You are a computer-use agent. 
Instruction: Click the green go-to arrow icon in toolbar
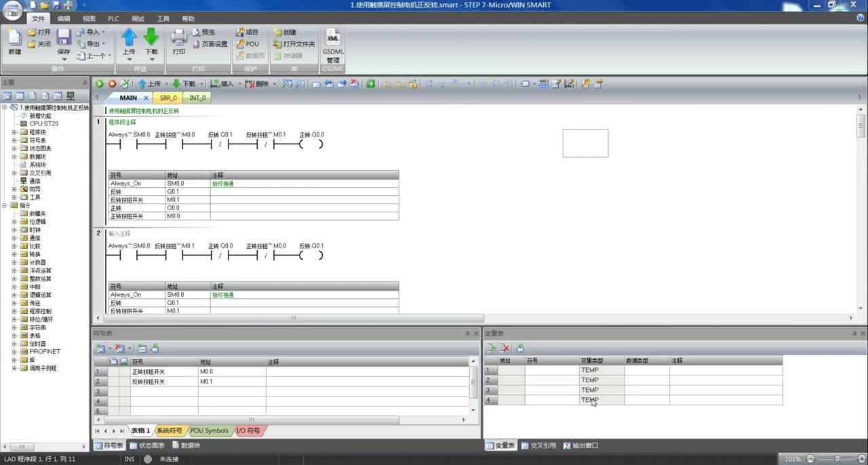(370, 84)
